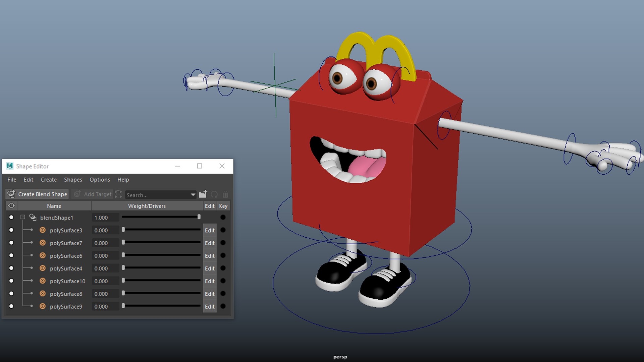Click the trash delete icon in Shape Editor

(x=225, y=194)
